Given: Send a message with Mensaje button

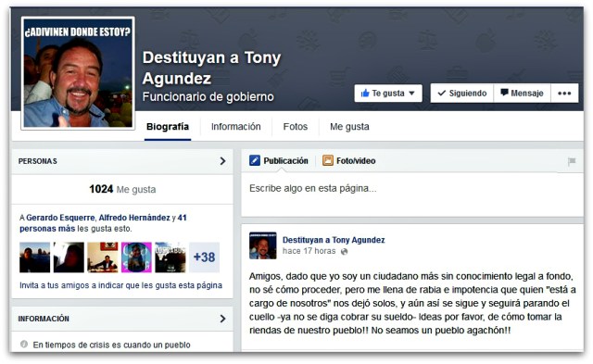Looking at the screenshot, I should click(x=522, y=93).
